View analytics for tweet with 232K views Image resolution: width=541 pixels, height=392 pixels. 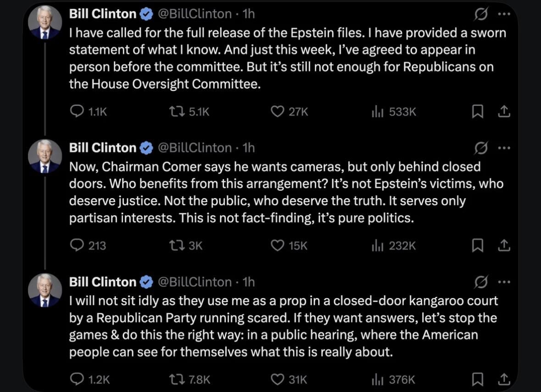[377, 246]
